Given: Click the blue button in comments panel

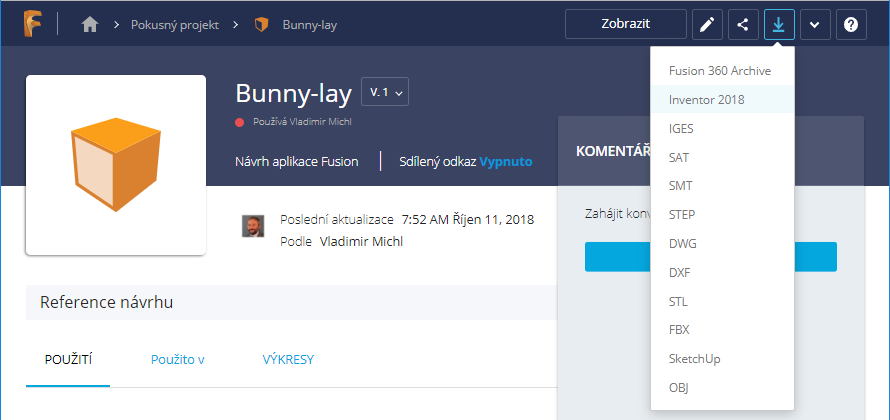Looking at the screenshot, I should (x=711, y=257).
